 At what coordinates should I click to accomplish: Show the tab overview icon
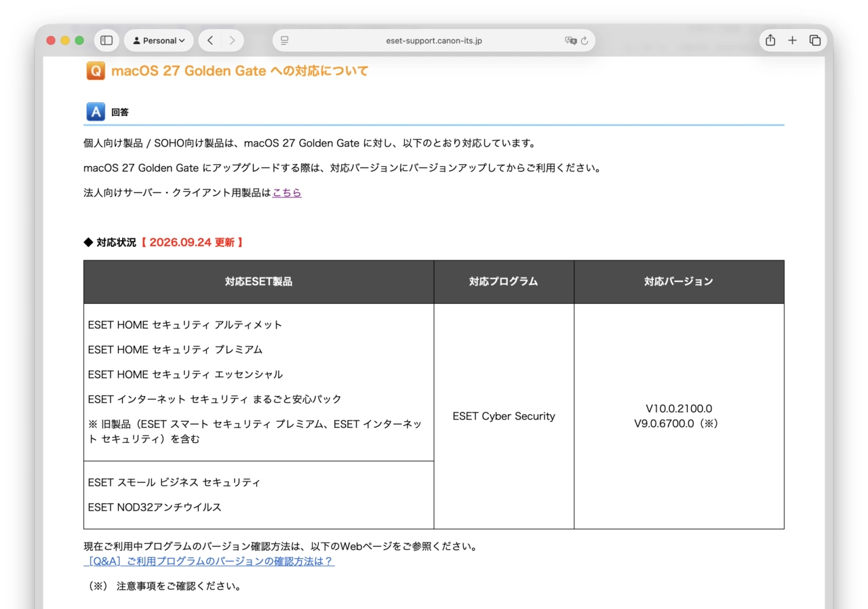tap(815, 41)
